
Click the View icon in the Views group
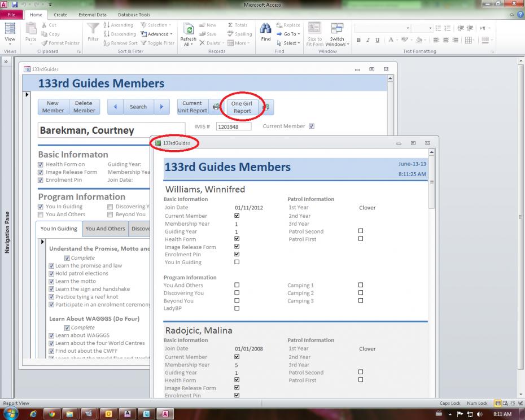(x=10, y=29)
